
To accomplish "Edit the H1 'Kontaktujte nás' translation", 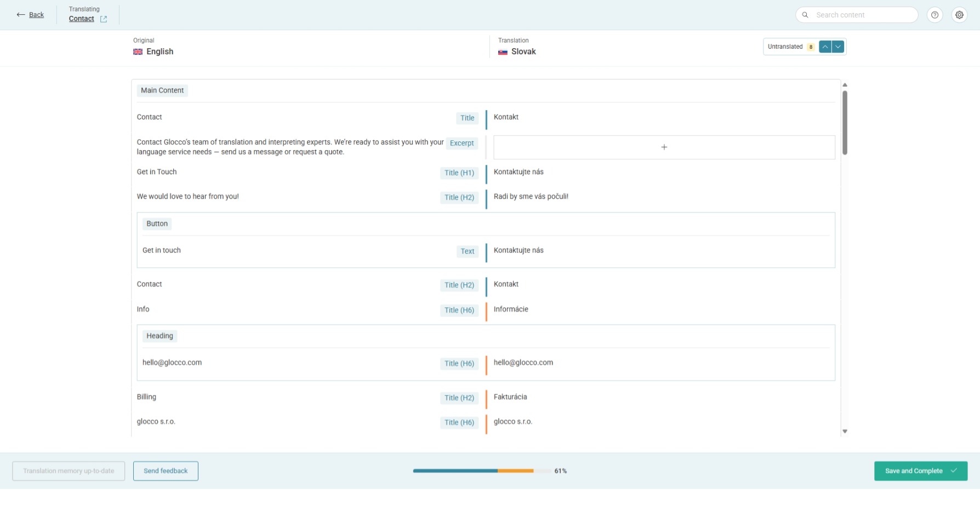I will (x=519, y=171).
